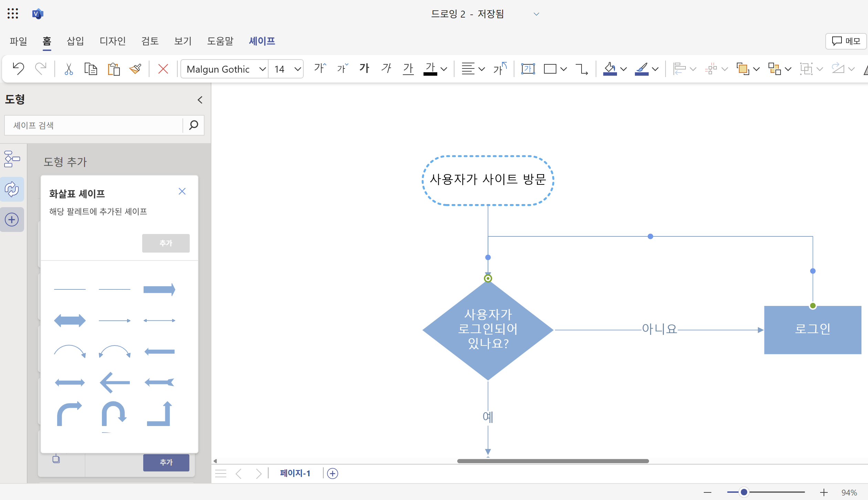
Task: Paste from clipboard
Action: 113,69
